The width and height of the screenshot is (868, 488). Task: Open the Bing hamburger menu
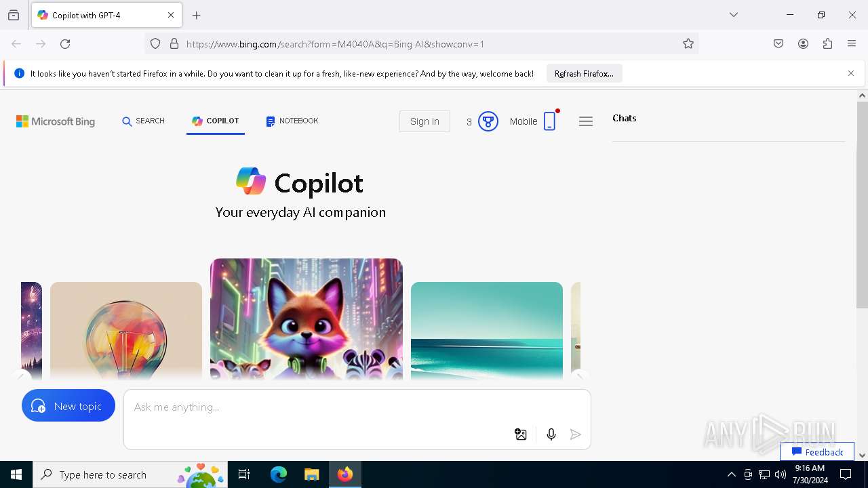pos(586,121)
